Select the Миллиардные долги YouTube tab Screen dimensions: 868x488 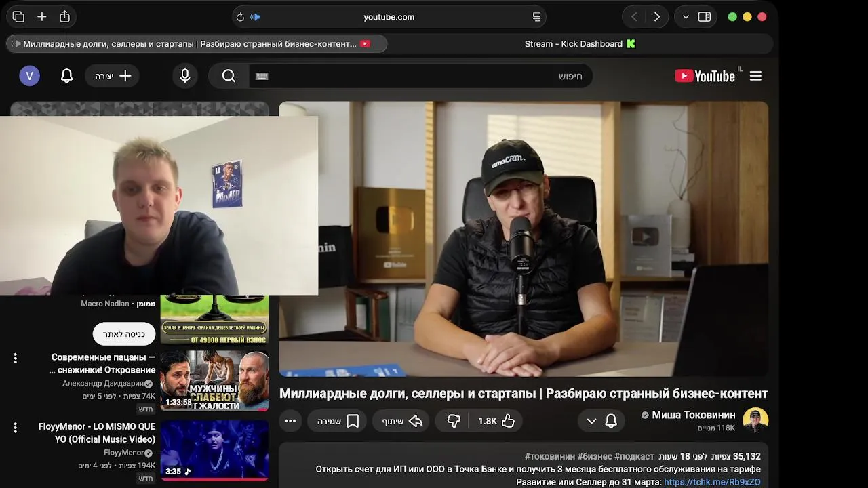click(197, 44)
